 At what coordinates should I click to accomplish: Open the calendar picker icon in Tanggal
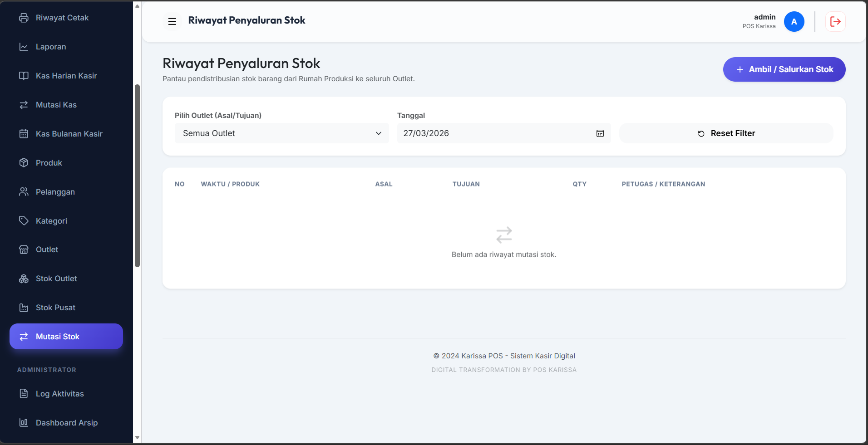pyautogui.click(x=600, y=133)
